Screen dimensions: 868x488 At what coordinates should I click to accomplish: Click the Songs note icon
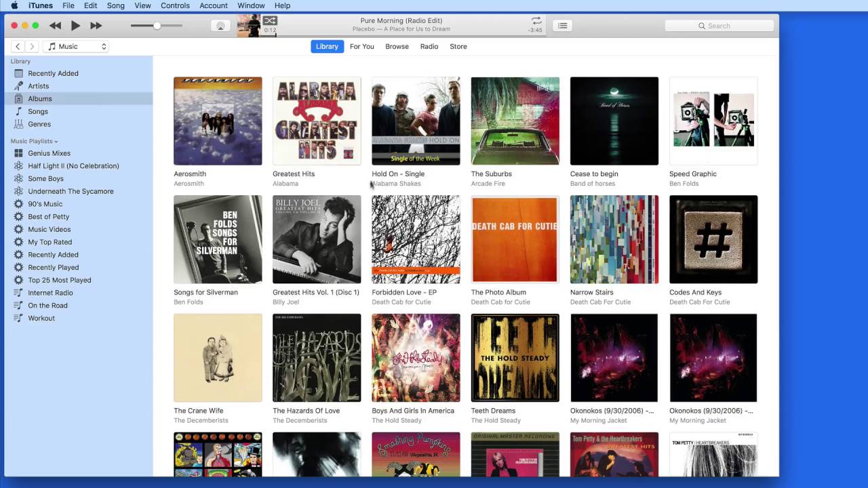click(x=18, y=111)
